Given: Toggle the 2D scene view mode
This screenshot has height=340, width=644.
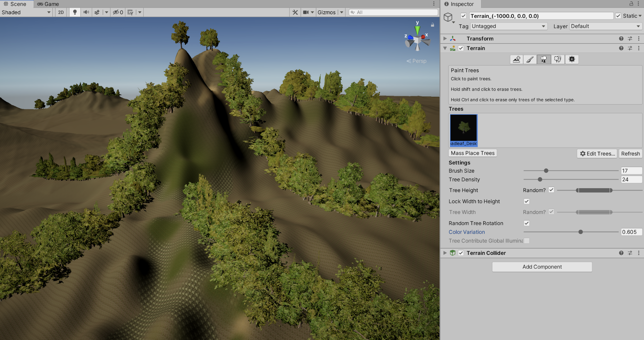Looking at the screenshot, I should click(x=61, y=12).
